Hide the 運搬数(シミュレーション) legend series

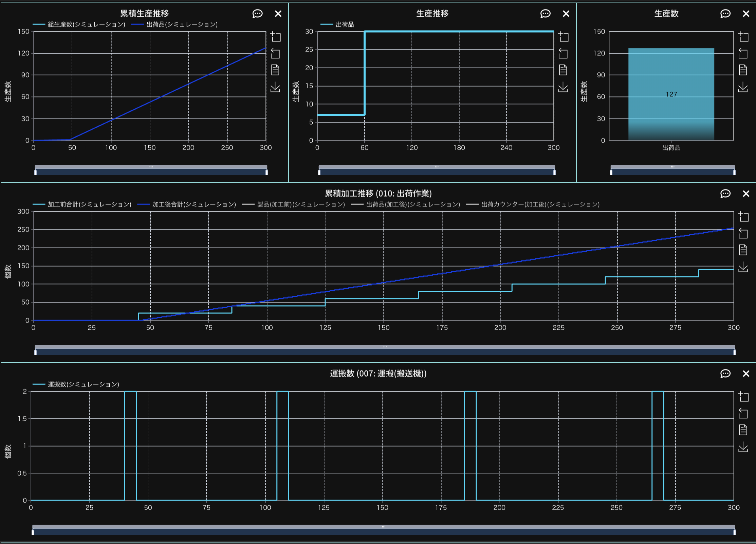[x=83, y=384]
